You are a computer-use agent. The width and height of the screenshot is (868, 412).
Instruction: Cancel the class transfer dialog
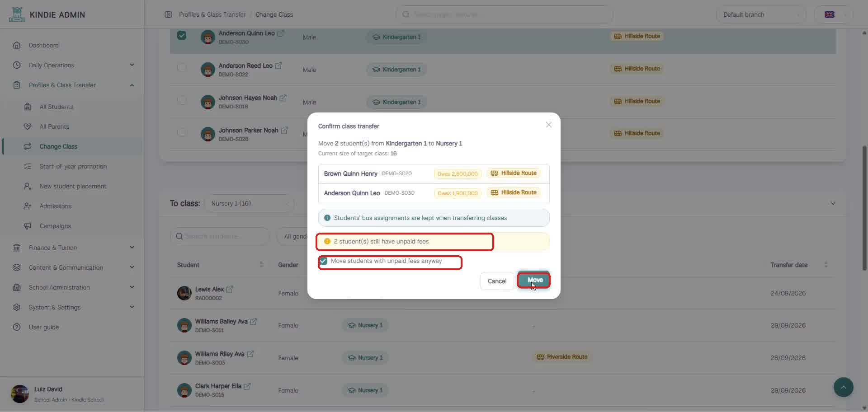pos(497,281)
